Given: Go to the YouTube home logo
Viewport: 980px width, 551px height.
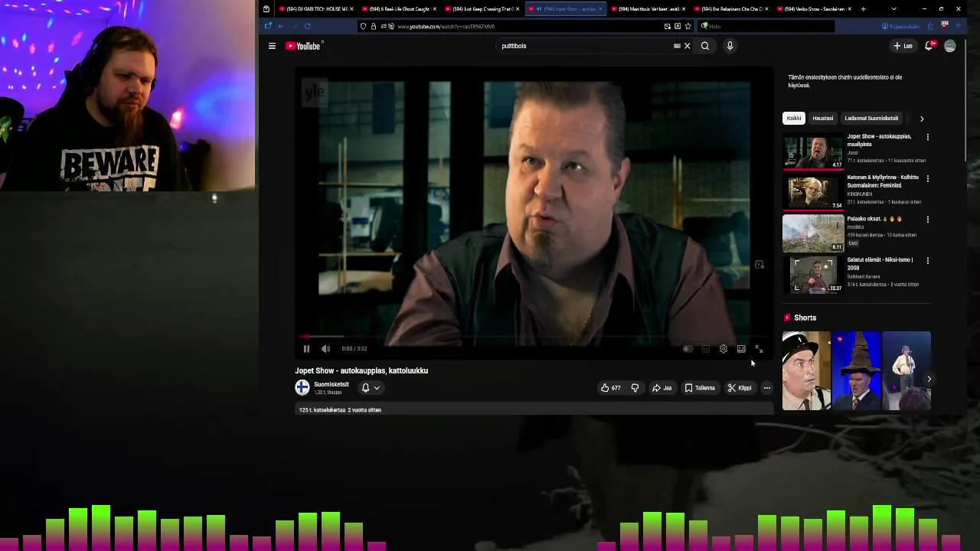Looking at the screenshot, I should pyautogui.click(x=303, y=46).
